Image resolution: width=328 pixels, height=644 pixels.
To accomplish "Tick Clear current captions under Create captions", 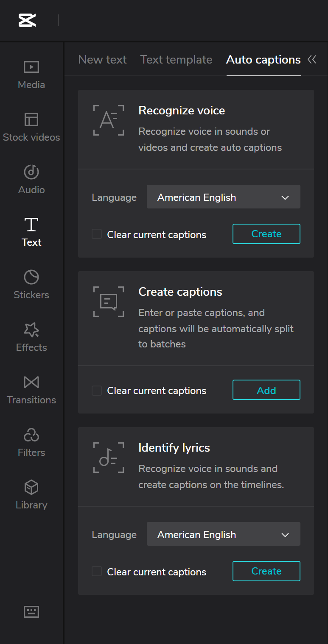I will [97, 390].
